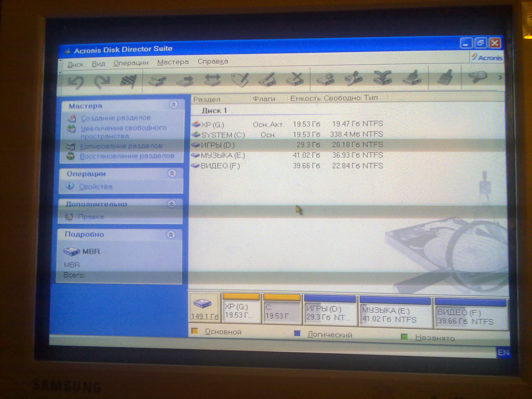Click the icon beside Восстановление разделов
The height and width of the screenshot is (399, 532).
point(70,156)
